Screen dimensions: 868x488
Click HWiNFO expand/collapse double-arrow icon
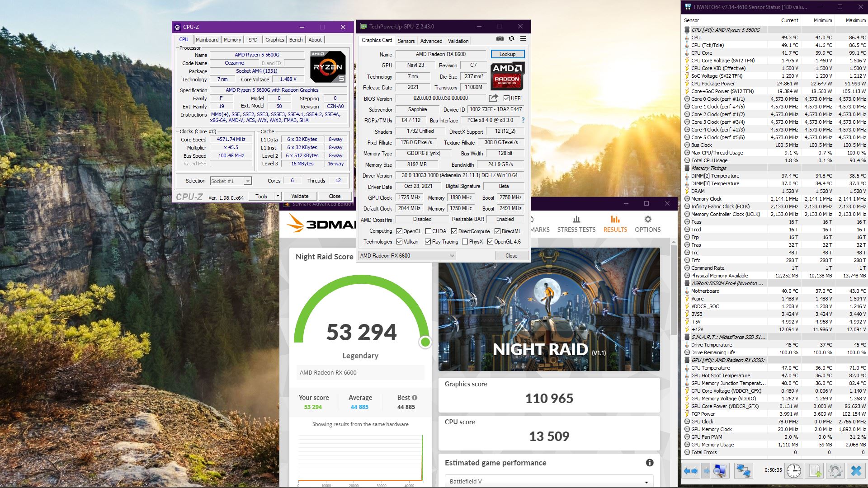[690, 471]
